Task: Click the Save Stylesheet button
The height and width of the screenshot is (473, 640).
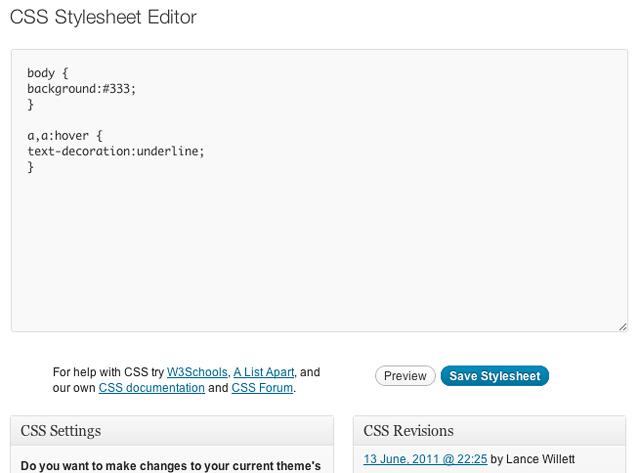Action: pyautogui.click(x=494, y=376)
